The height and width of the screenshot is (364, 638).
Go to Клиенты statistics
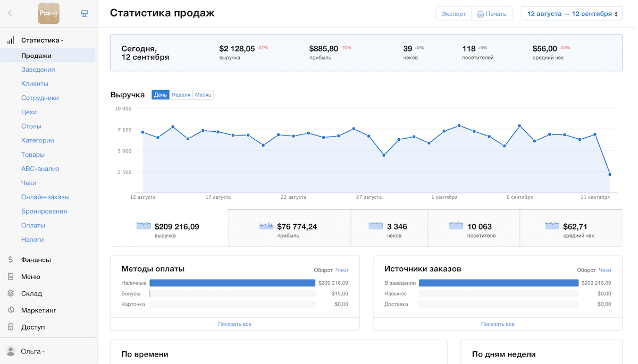35,83
